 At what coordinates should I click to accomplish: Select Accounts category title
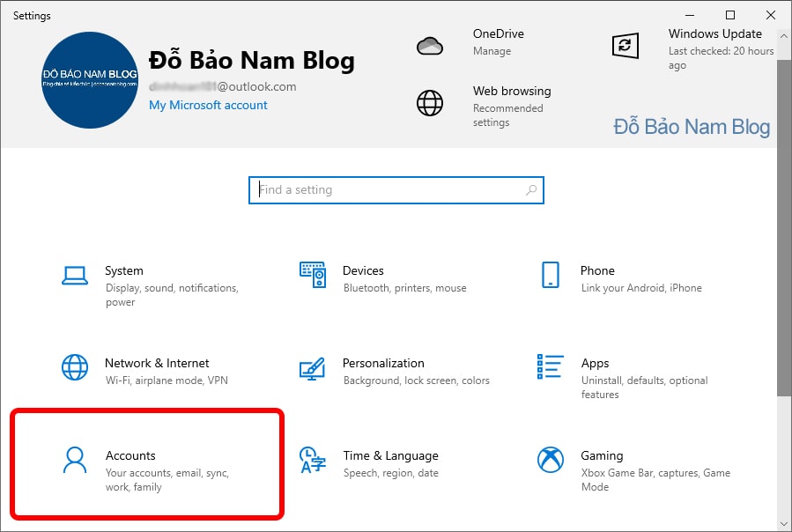130,455
